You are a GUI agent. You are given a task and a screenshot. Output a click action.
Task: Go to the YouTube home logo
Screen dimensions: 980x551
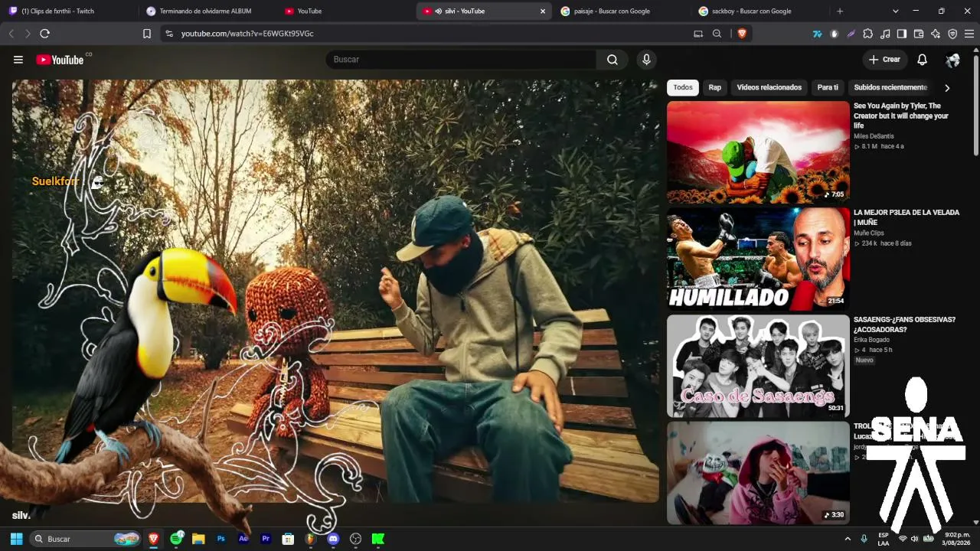coord(60,60)
